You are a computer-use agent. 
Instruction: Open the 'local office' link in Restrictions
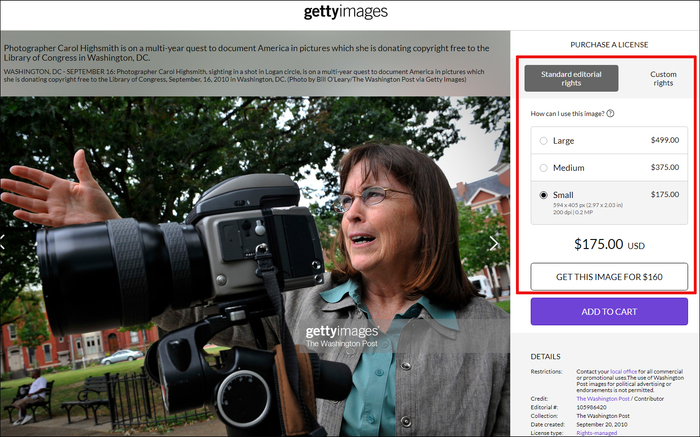coord(623,371)
